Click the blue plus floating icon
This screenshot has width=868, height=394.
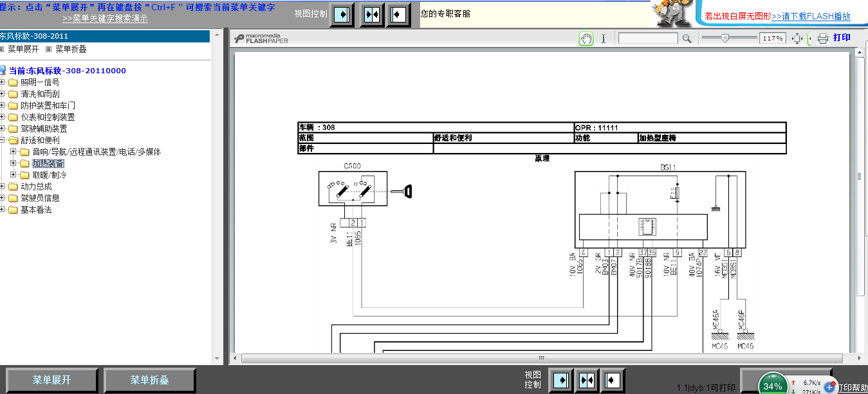pos(829,388)
